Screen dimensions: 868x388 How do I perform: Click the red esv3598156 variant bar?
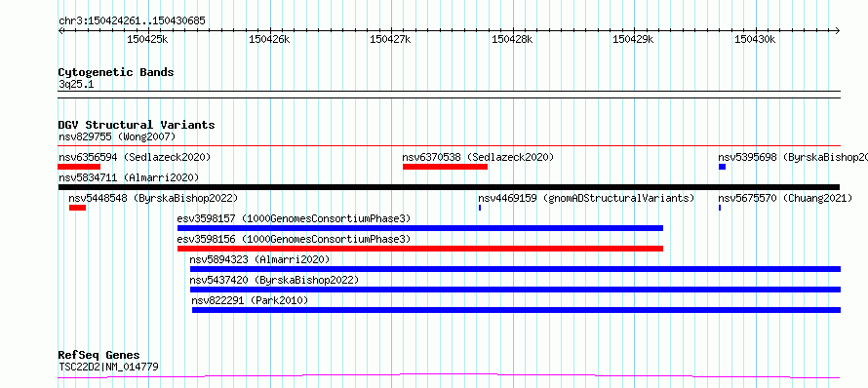tap(420, 249)
